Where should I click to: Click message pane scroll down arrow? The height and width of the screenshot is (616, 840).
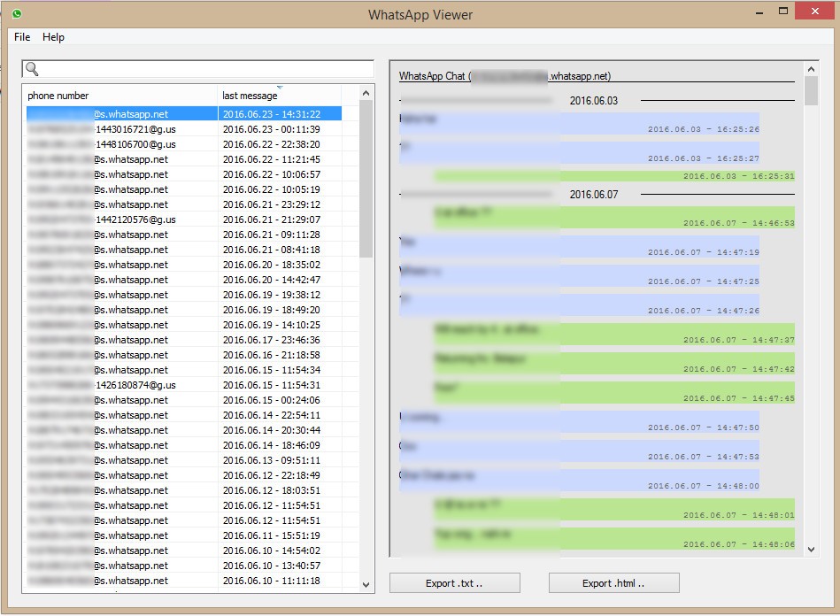[x=811, y=550]
